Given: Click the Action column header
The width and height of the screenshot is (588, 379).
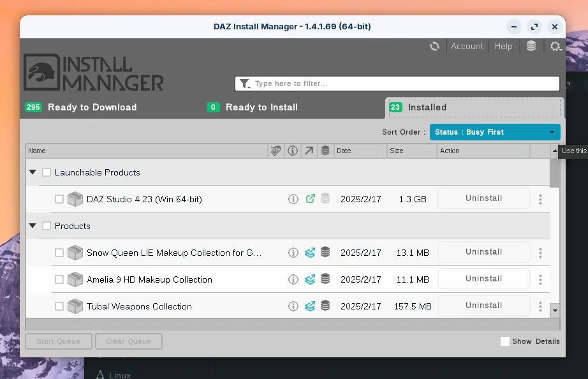Looking at the screenshot, I should point(483,151).
